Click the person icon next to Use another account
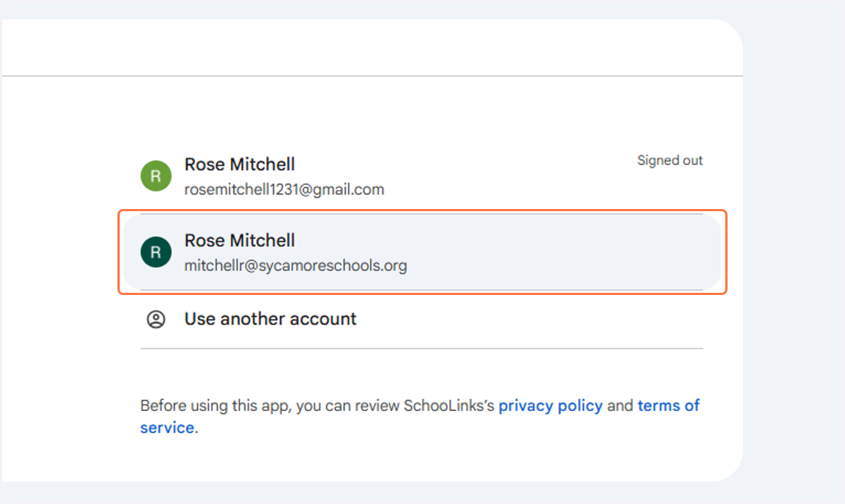 point(156,320)
